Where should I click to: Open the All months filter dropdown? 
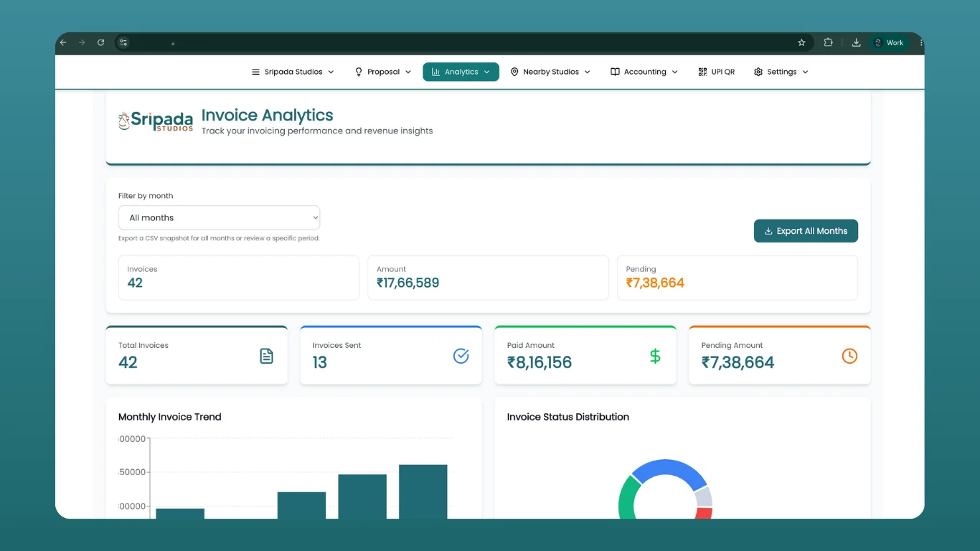point(220,218)
